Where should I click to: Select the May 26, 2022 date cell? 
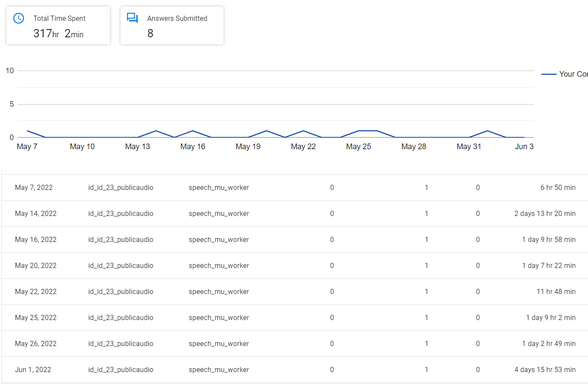[36, 344]
